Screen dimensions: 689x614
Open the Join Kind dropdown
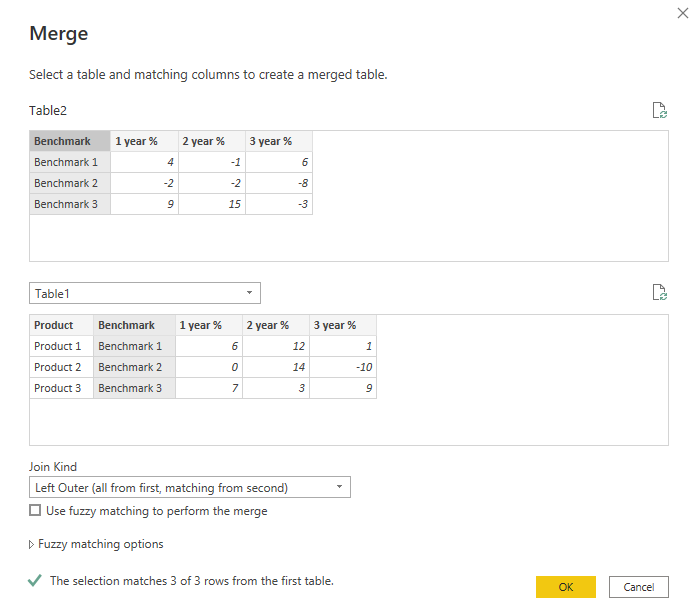190,487
